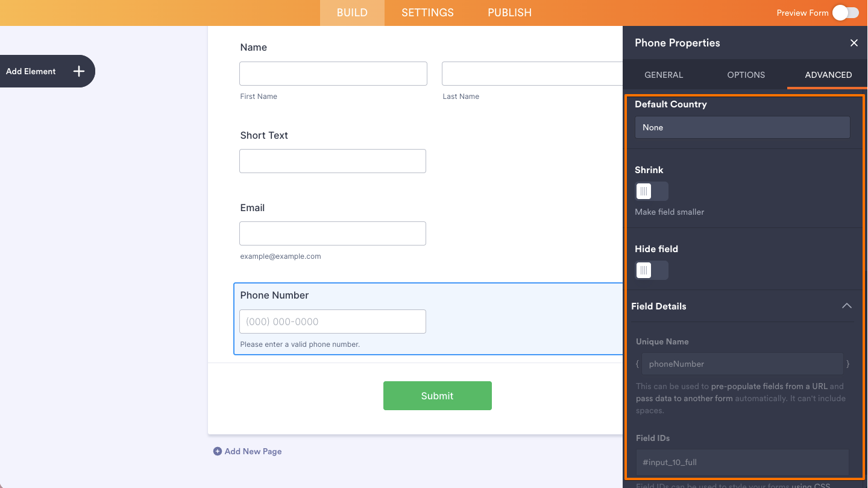Viewport: 868px width, 488px height.
Task: Switch to the PUBLISH tab
Action: pyautogui.click(x=509, y=13)
